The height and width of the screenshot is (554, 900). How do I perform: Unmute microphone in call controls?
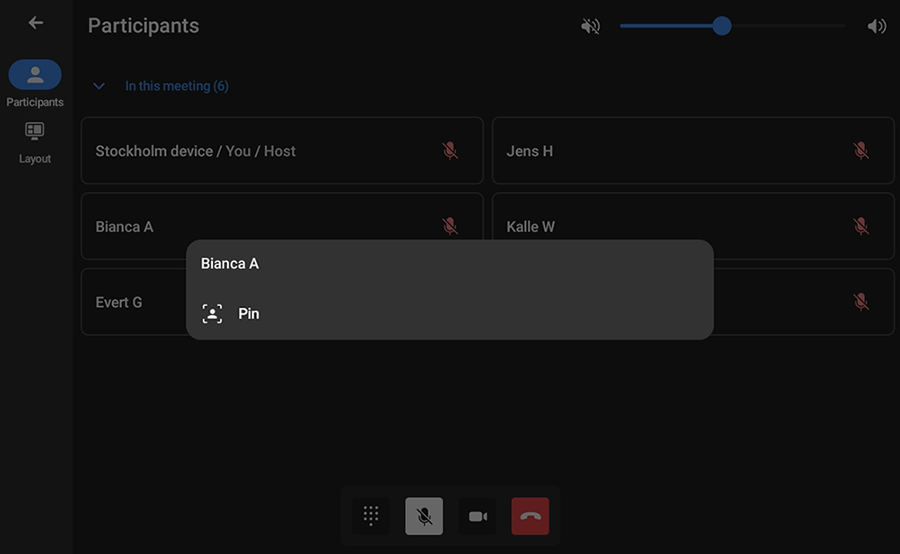tap(424, 516)
